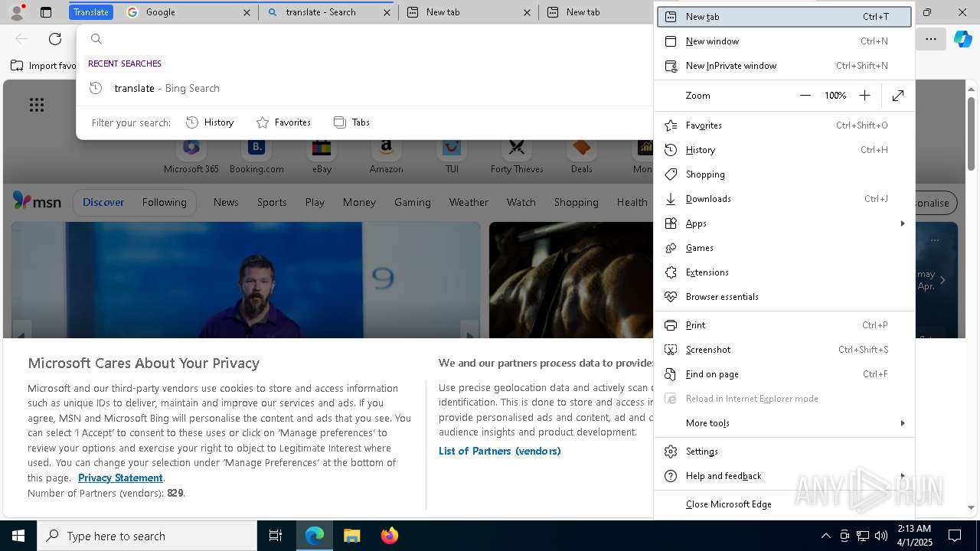Select New window menu entry
This screenshot has height=551, width=980.
click(x=784, y=41)
